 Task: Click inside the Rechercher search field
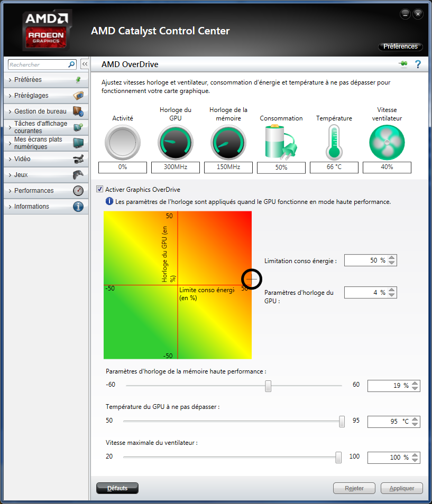click(x=37, y=64)
